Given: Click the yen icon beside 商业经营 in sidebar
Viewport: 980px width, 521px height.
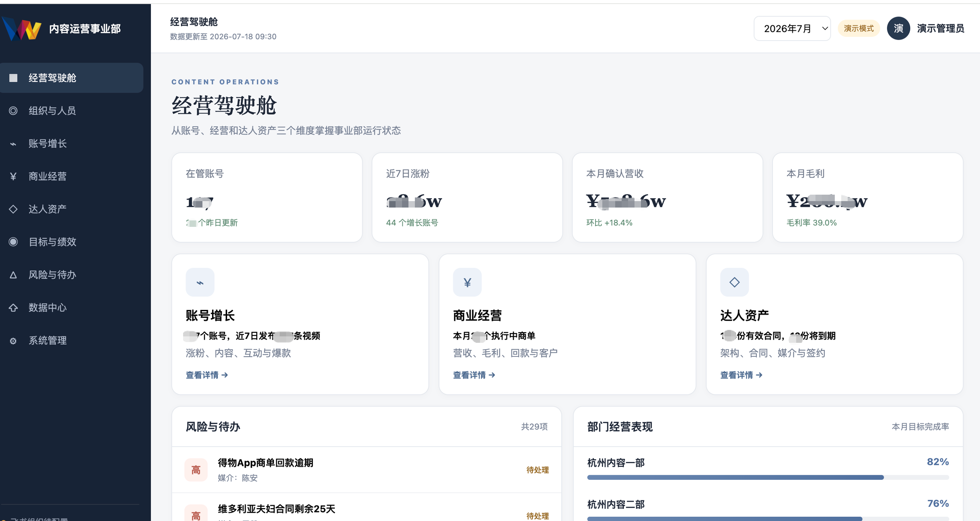Looking at the screenshot, I should point(13,176).
